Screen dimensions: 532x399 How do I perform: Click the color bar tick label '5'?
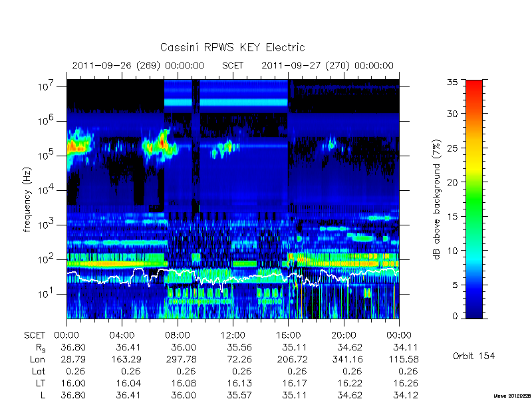pos(455,285)
